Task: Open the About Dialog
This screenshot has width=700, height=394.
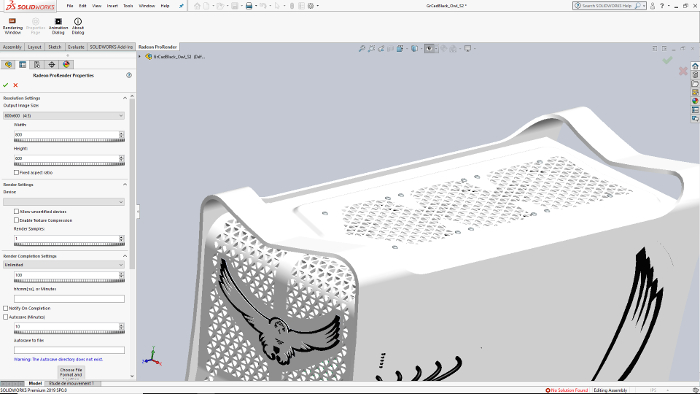Action: [78, 26]
